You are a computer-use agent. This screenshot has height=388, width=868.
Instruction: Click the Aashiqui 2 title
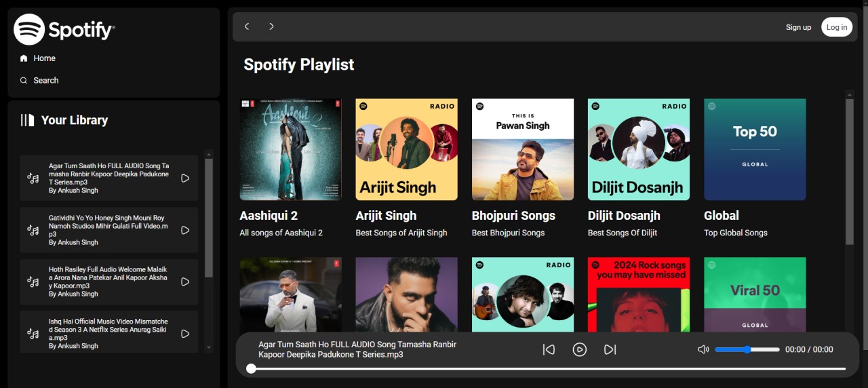[269, 216]
